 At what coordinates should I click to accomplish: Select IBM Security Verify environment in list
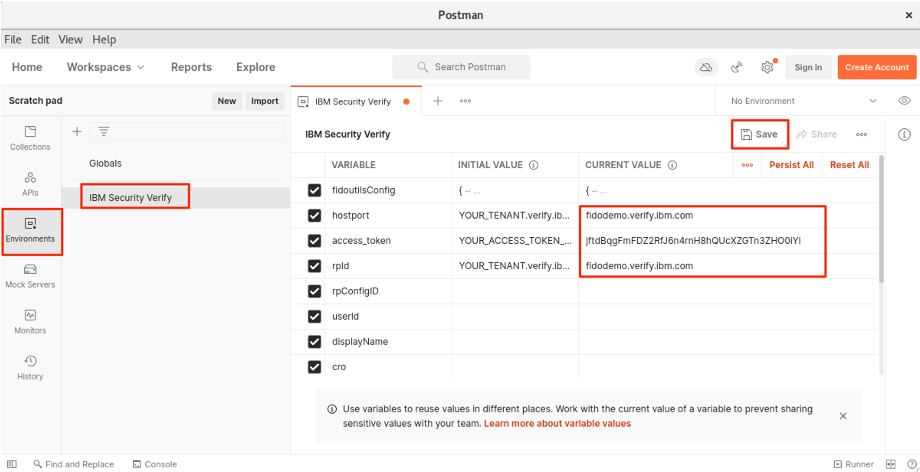(175, 198)
